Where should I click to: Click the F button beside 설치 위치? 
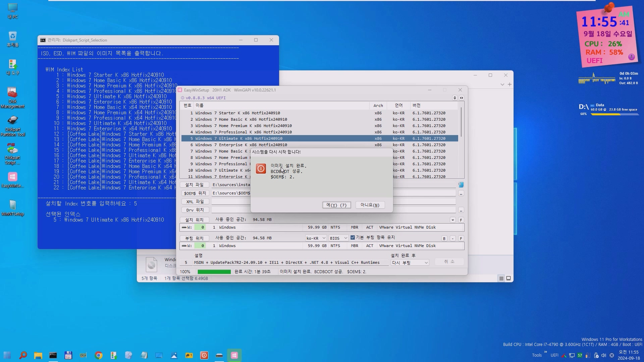pos(461,220)
